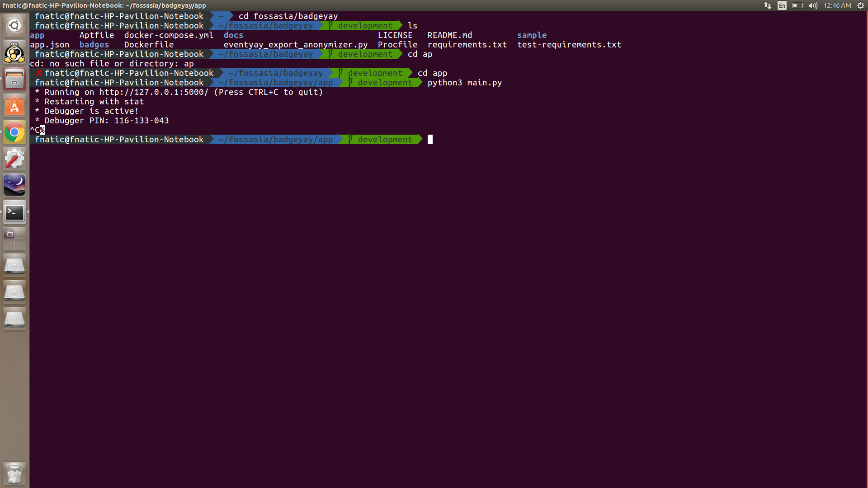Click 'eventyay_export_anonymizer.py' file name

[x=296, y=45]
